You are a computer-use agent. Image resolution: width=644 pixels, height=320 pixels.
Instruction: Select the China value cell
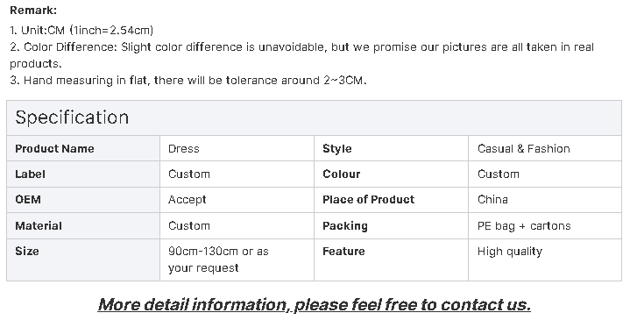point(545,200)
